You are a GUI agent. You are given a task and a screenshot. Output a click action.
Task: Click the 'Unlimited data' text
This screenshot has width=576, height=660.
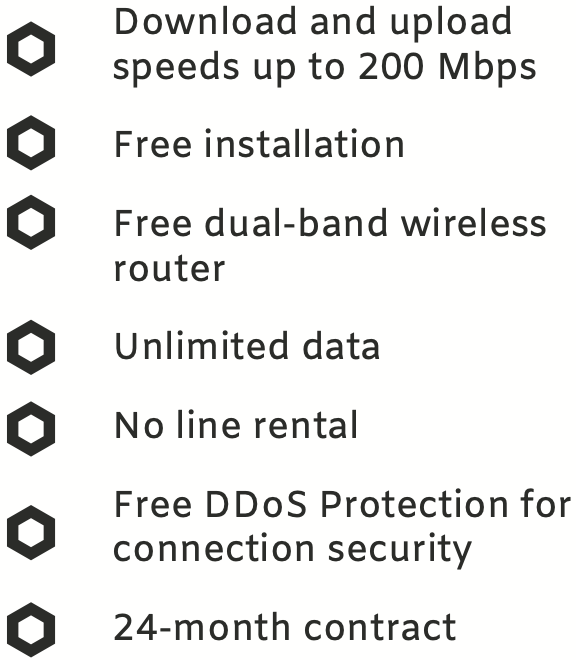[247, 346]
